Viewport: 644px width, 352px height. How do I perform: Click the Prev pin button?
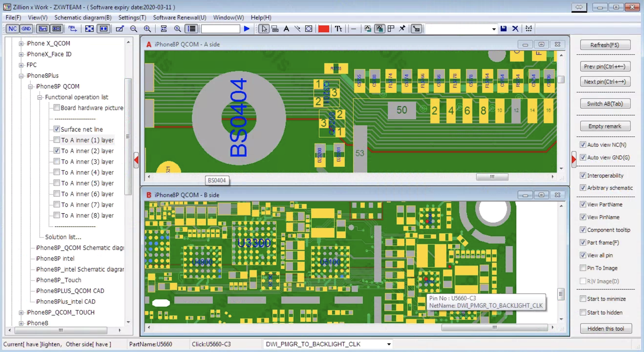coord(605,67)
